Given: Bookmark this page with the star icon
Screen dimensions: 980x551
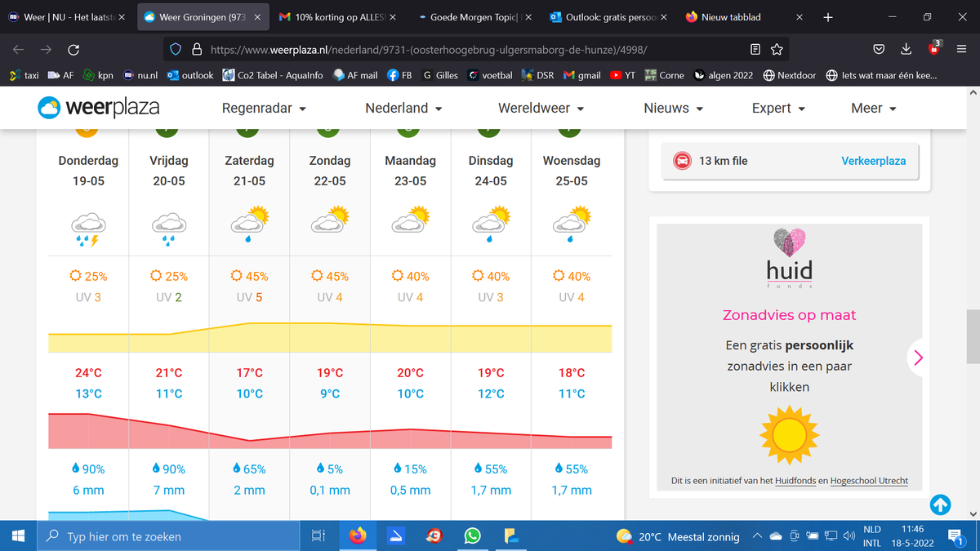Looking at the screenshot, I should [777, 50].
